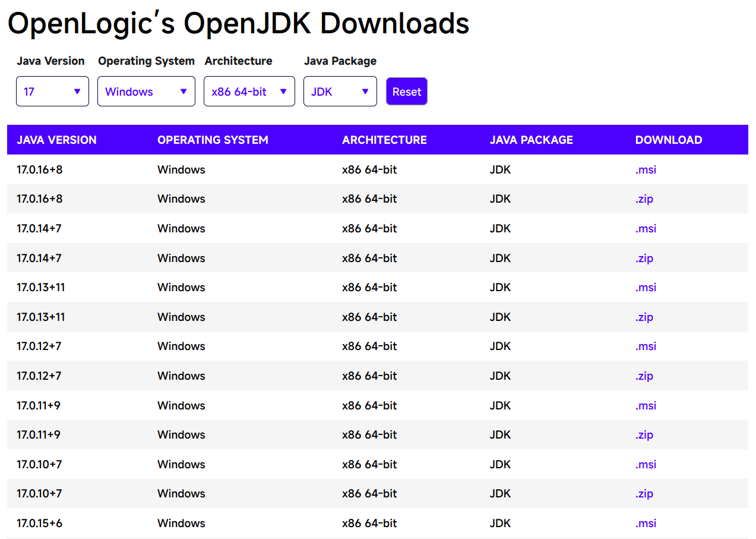The width and height of the screenshot is (756, 539).
Task: Click the DOWNLOAD column header
Action: 668,140
